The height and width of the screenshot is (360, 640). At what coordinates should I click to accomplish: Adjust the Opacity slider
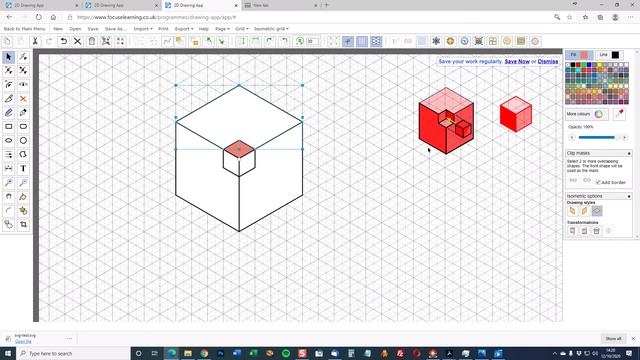click(x=598, y=138)
